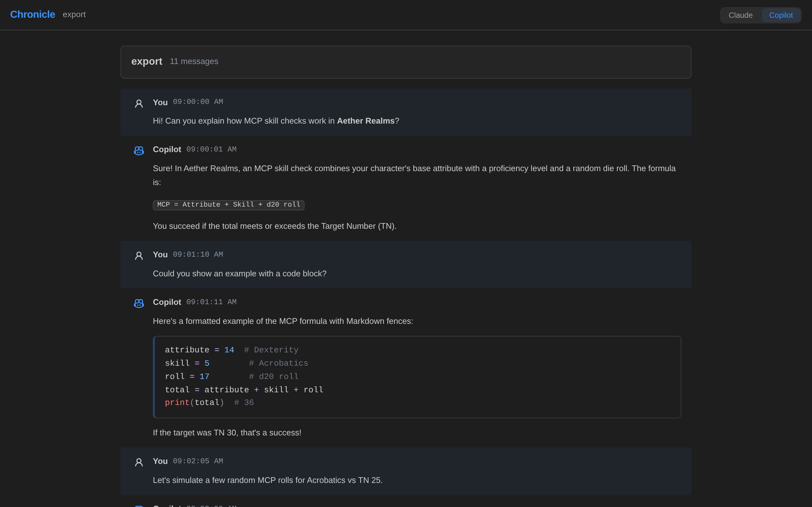Toggle the assistant view switcher to Claude
This screenshot has width=812, height=507.
[740, 15]
